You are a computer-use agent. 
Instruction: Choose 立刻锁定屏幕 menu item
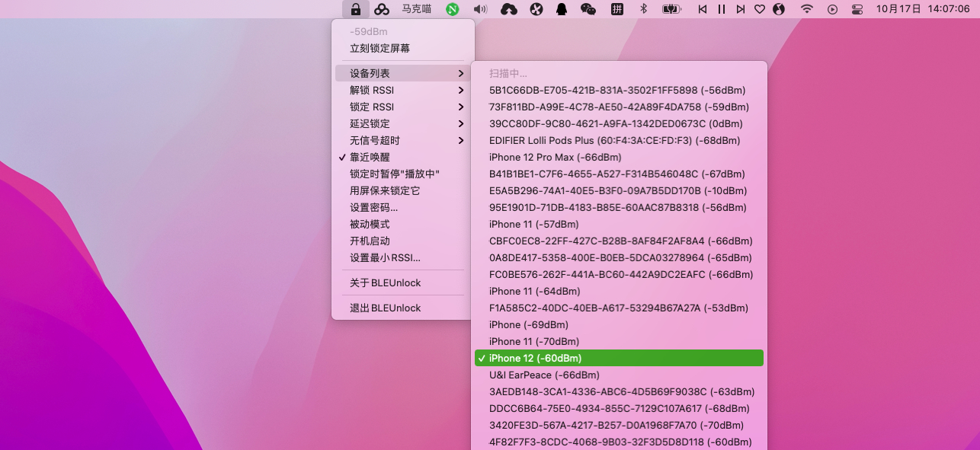coord(380,48)
